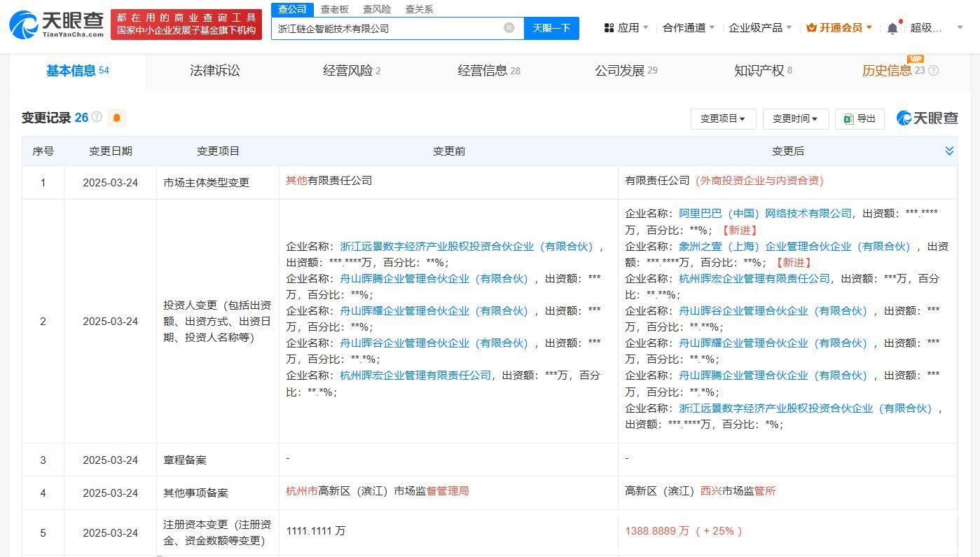This screenshot has height=557, width=980.
Task: Click the 变更日期 column header
Action: (x=111, y=151)
